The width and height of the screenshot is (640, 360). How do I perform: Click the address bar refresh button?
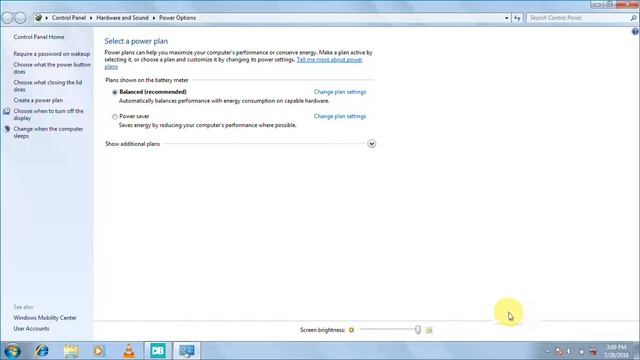pyautogui.click(x=517, y=18)
